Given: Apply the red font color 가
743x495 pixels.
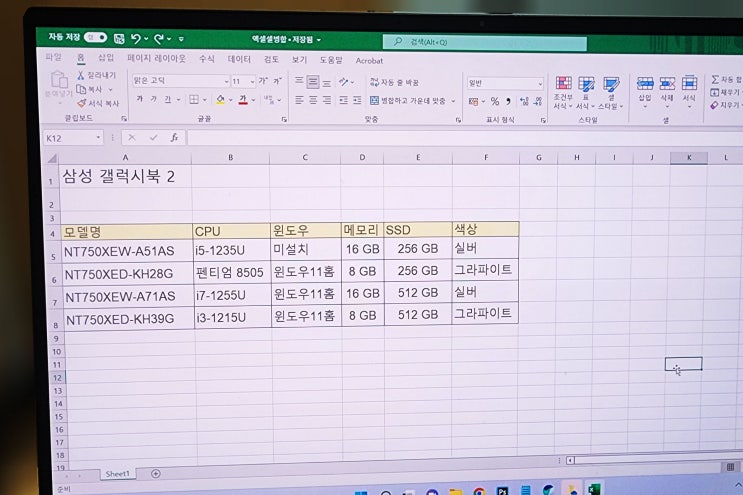Looking at the screenshot, I should 243,99.
